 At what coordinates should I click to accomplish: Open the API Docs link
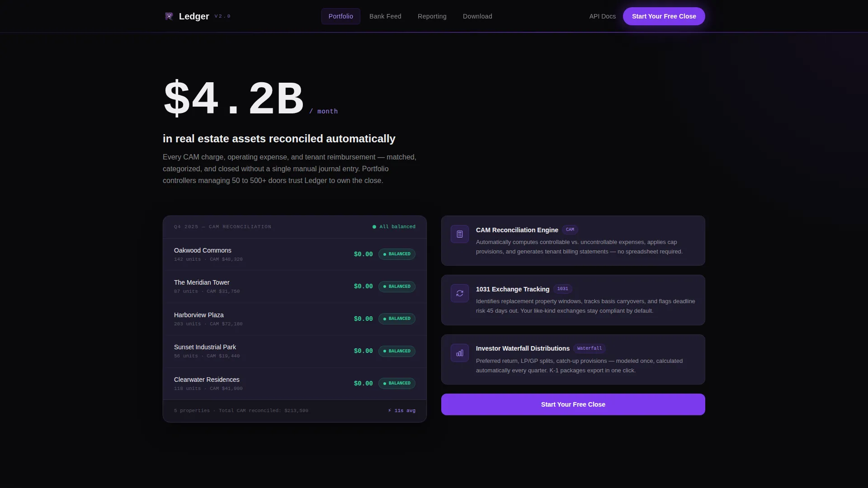click(602, 16)
